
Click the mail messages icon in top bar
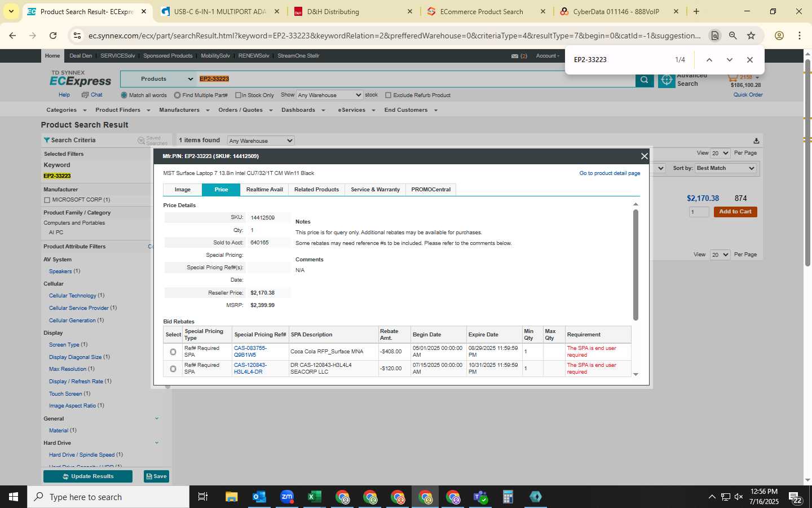515,56
